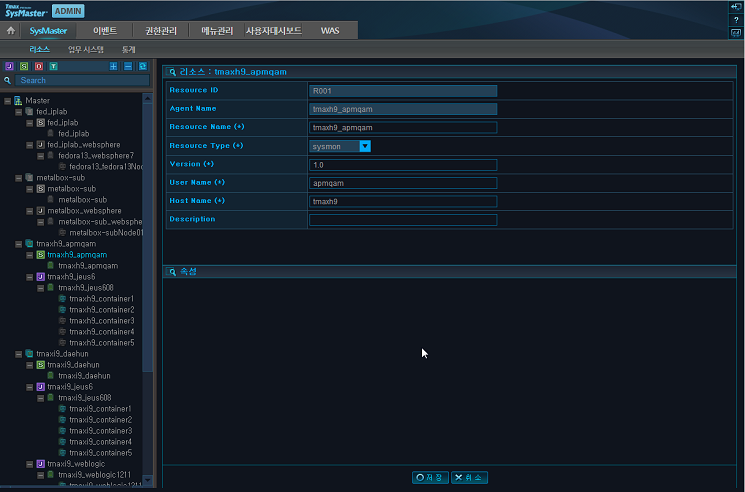Refresh the resource tree
This screenshot has height=492, width=745.
point(143,66)
